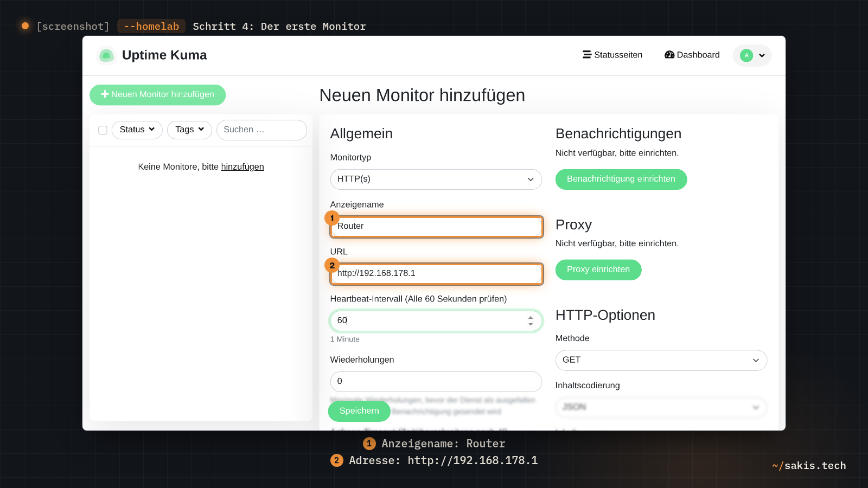868x488 pixels.
Task: Click the Uptime Kuma logo icon
Action: point(106,55)
